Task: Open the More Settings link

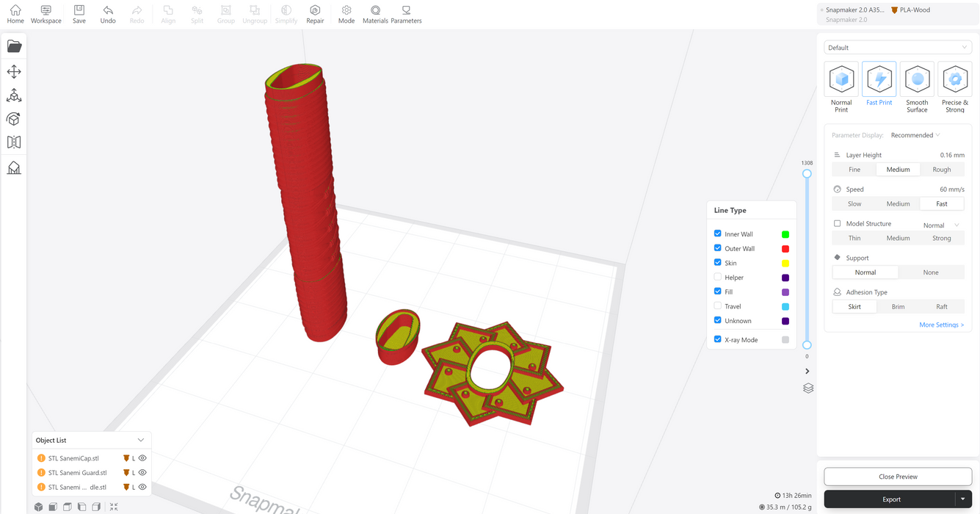Action: [x=941, y=325]
